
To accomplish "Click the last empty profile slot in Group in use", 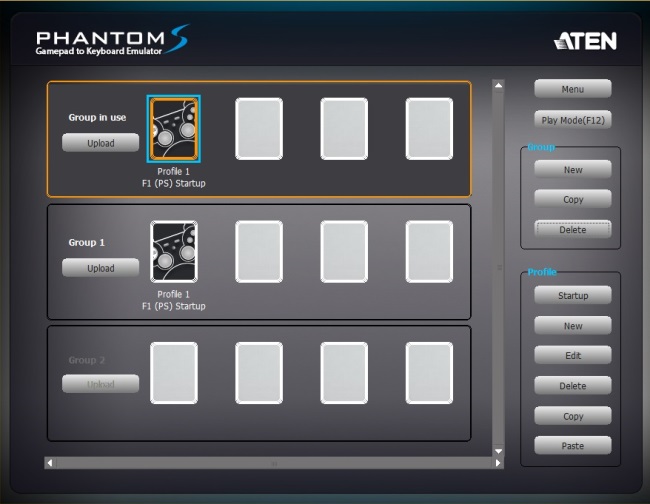I will [x=429, y=129].
